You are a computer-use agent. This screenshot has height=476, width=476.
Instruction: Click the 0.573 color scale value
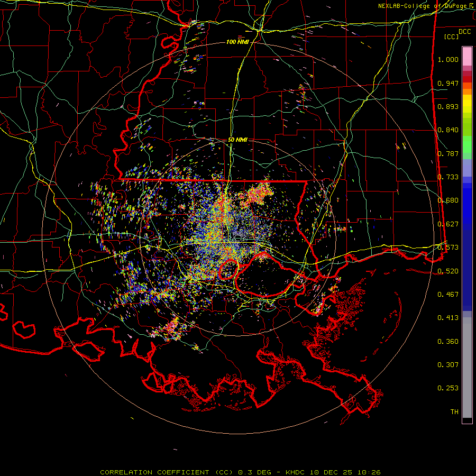448,248
